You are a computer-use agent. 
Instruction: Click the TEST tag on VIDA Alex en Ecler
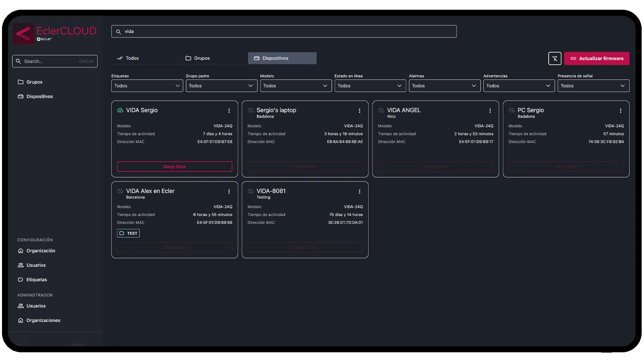128,233
